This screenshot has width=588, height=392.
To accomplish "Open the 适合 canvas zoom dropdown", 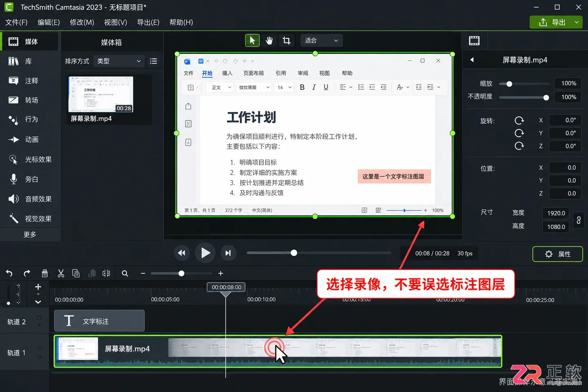I will pyautogui.click(x=321, y=40).
